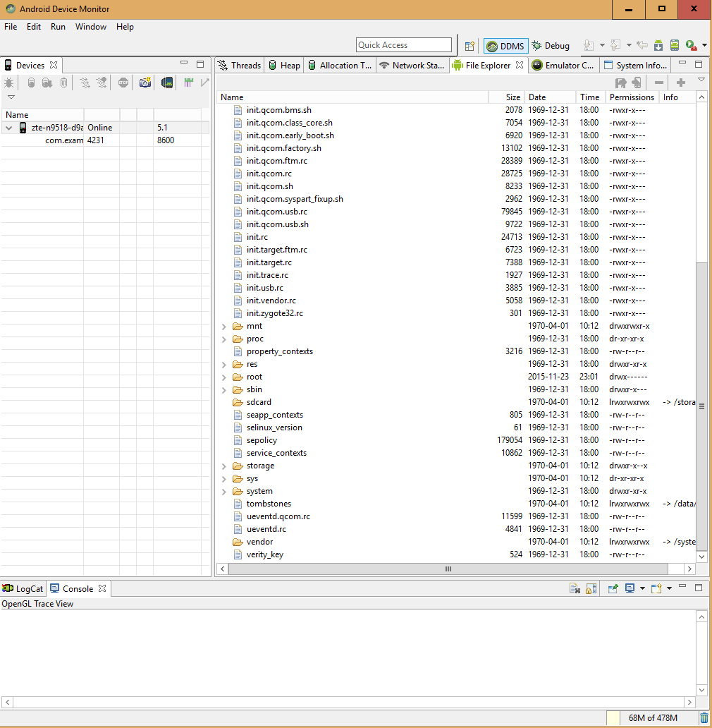Click the Quick Access search field
This screenshot has height=728, width=712.
pos(403,45)
